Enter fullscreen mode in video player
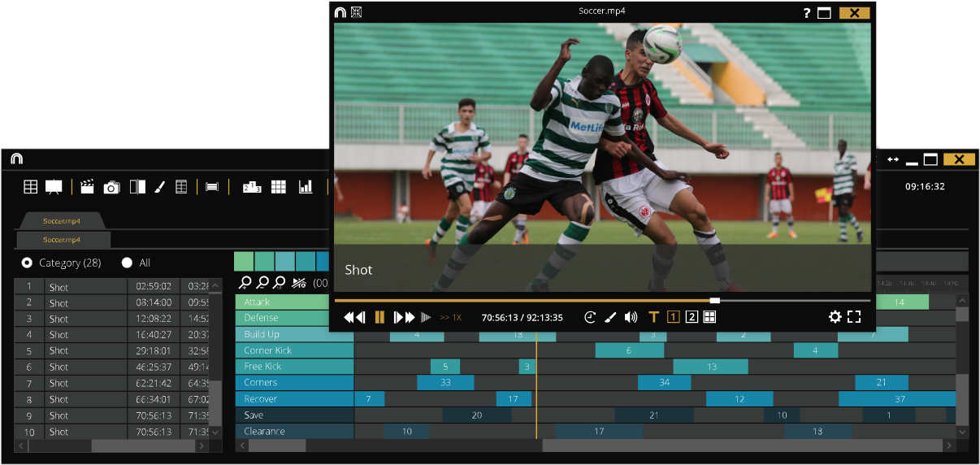Viewport: 980px width, 465px height. (x=854, y=317)
